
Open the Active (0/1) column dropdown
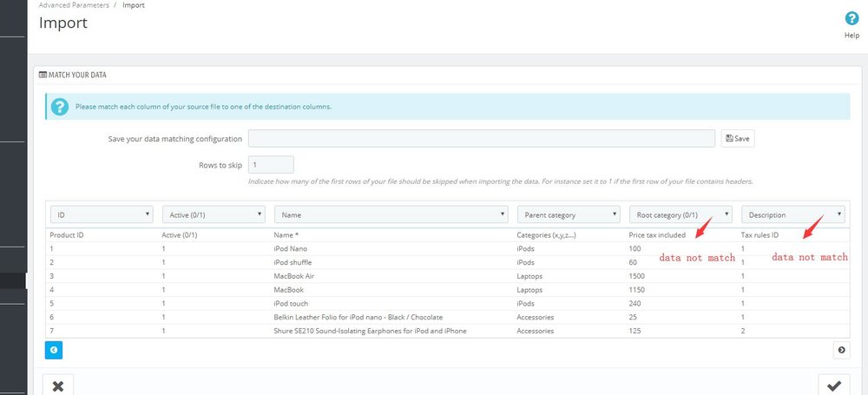coord(214,214)
